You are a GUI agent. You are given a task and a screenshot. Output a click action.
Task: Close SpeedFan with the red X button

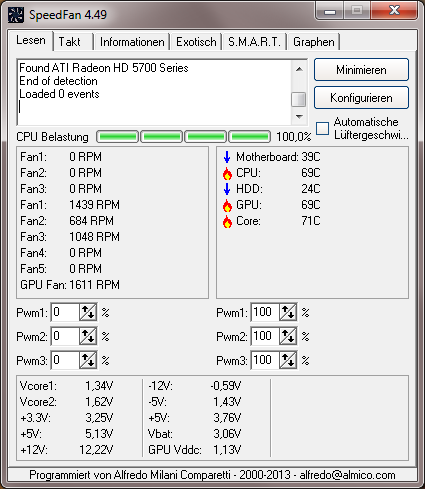pyautogui.click(x=394, y=11)
